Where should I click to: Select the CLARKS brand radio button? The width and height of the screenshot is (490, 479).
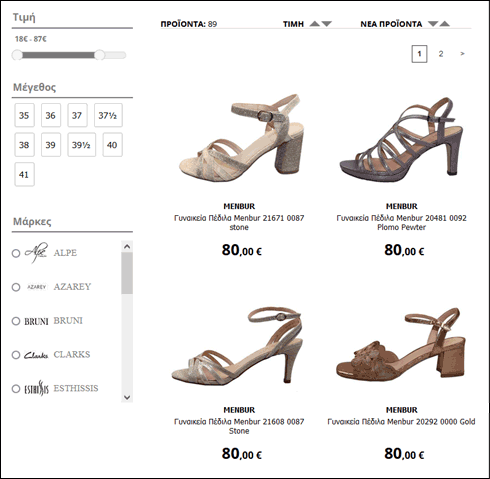click(16, 355)
